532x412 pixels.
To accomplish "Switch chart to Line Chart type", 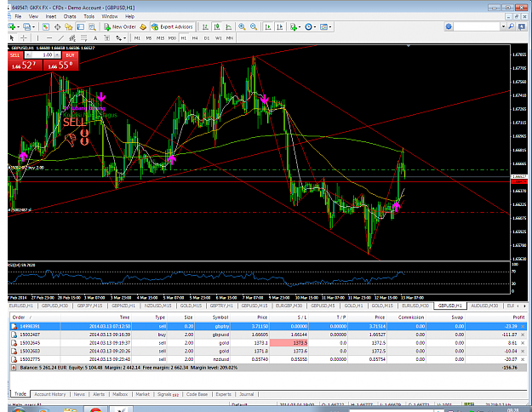I will [x=229, y=26].
